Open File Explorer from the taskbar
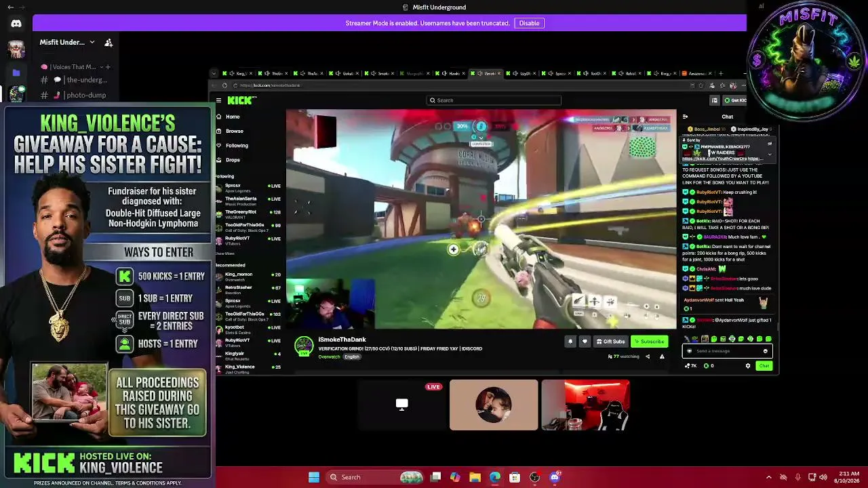The height and width of the screenshot is (488, 868). click(475, 477)
